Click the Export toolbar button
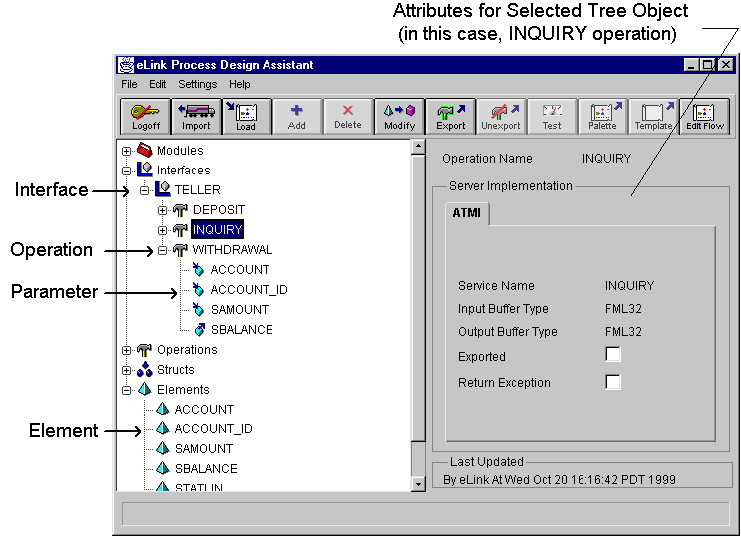The height and width of the screenshot is (537, 741). coord(450,117)
